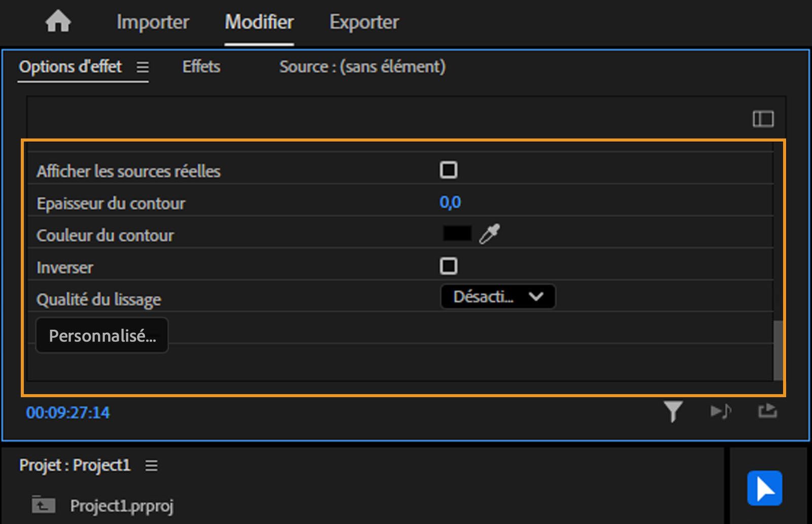Select the Source : (sans élément) tab
This screenshot has width=812, height=524.
point(362,66)
